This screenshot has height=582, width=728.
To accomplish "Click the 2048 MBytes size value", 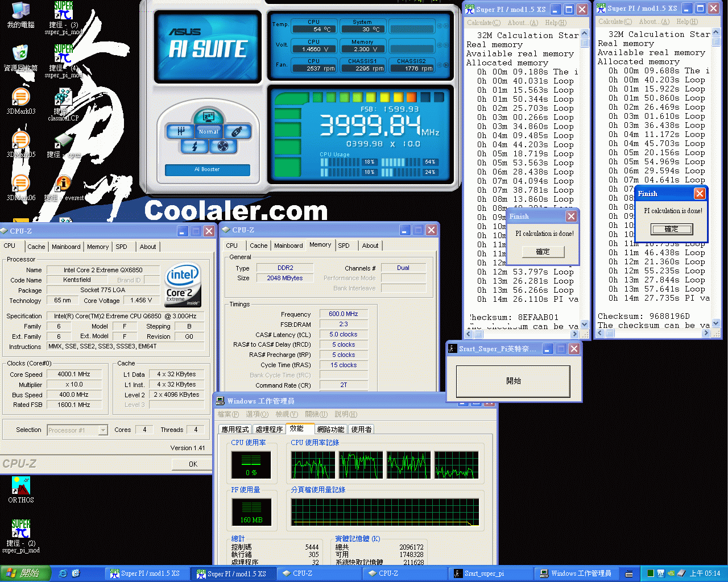I will pyautogui.click(x=285, y=278).
